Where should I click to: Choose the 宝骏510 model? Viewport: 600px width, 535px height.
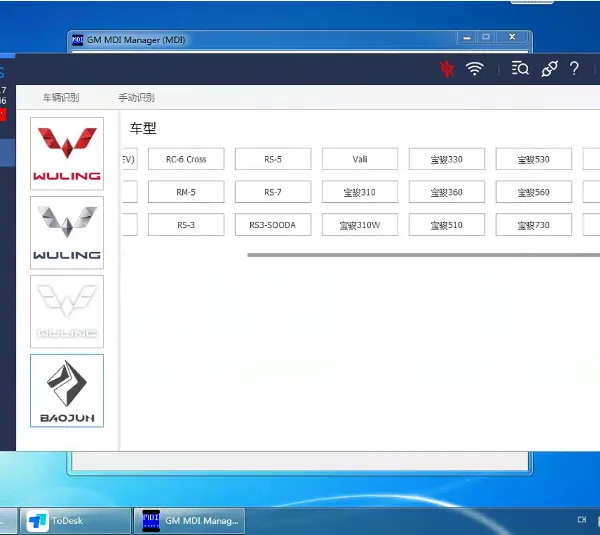(447, 225)
